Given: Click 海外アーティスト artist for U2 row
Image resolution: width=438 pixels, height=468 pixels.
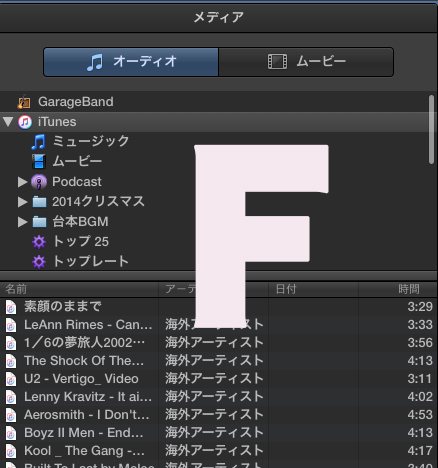Looking at the screenshot, I should (x=214, y=379).
